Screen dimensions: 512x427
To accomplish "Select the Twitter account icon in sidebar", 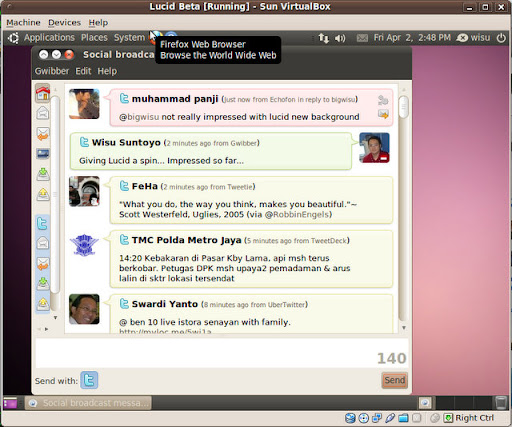I will [43, 223].
